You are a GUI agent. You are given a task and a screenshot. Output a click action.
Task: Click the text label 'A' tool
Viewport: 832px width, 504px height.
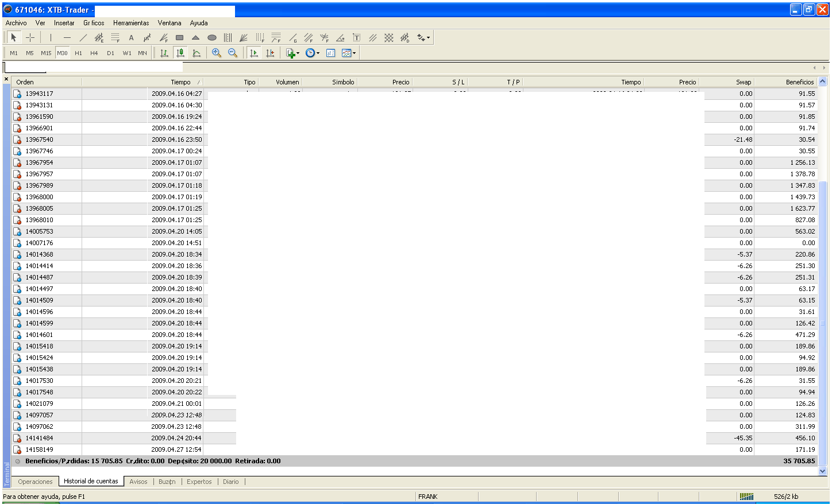pyautogui.click(x=131, y=38)
